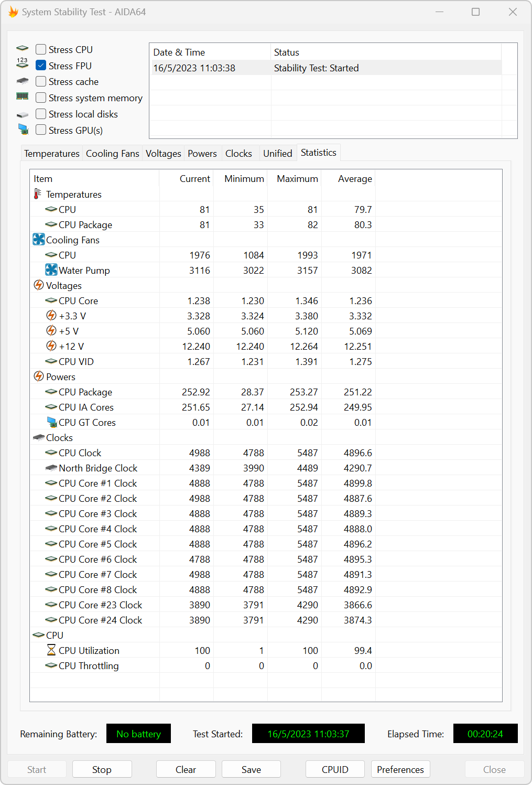
Task: Click the Water Pump fan icon
Action: coord(51,270)
